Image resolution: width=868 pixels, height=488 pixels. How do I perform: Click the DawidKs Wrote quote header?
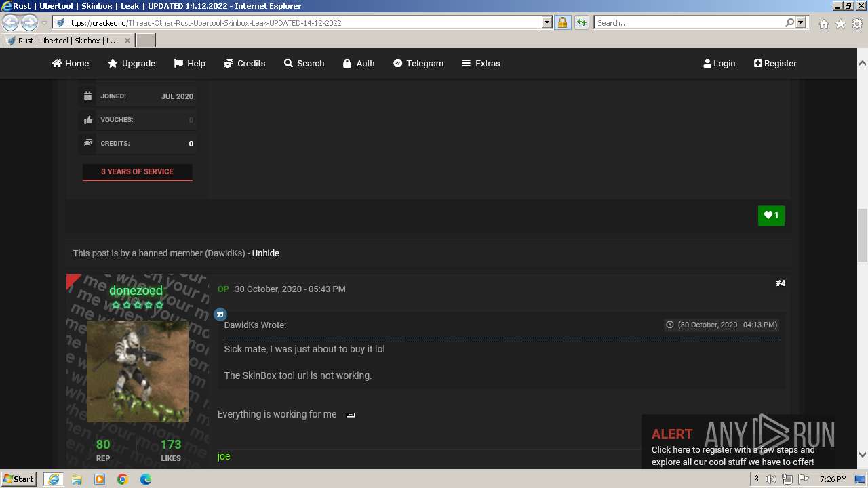point(255,325)
